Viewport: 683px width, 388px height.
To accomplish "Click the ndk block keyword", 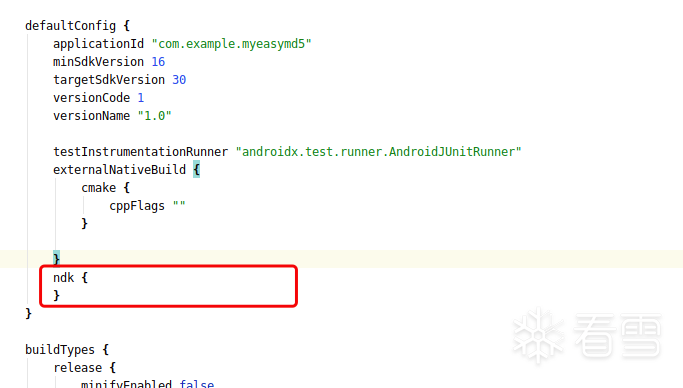I will click(64, 278).
